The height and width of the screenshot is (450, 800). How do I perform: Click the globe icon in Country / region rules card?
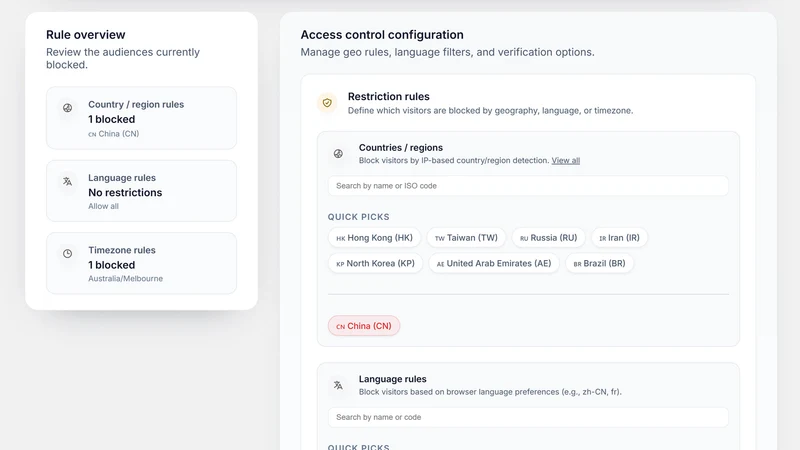point(67,108)
